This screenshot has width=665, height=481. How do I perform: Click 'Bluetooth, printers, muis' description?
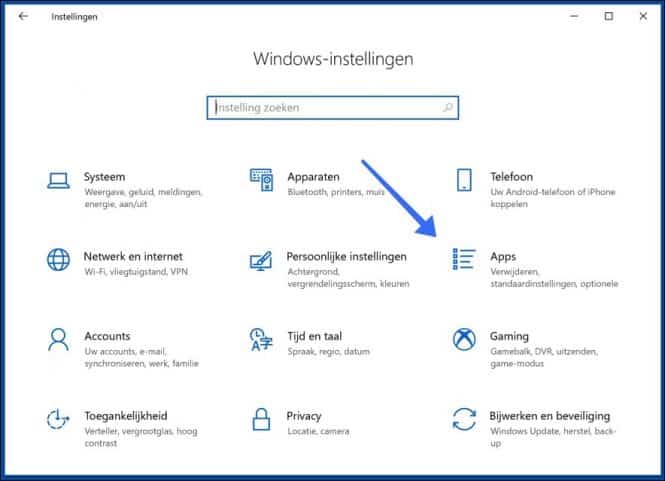(335, 192)
